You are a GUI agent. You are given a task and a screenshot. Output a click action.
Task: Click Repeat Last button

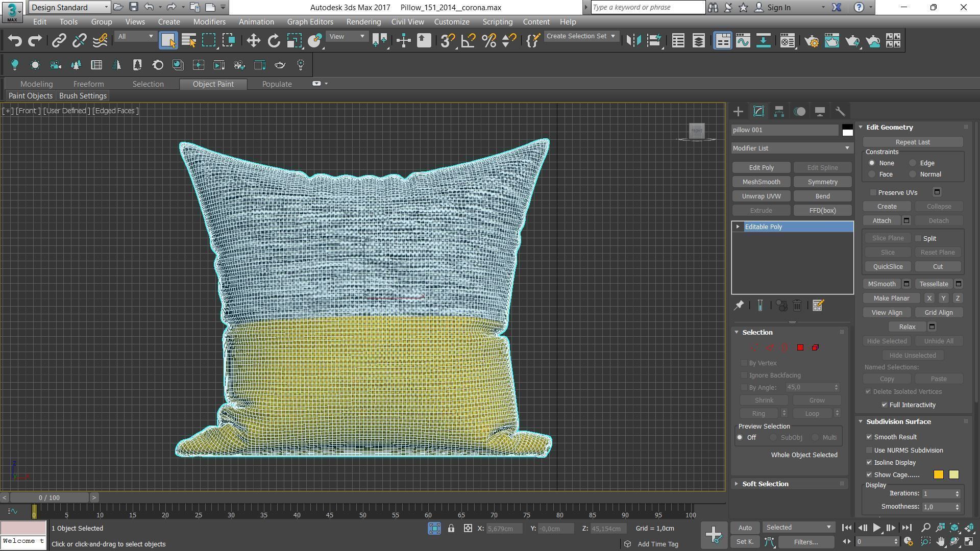(912, 142)
